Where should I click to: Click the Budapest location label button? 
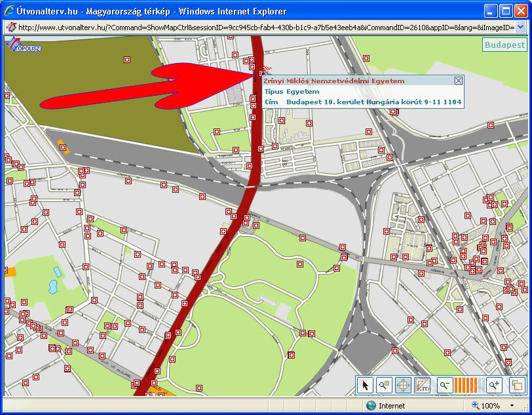[x=504, y=45]
